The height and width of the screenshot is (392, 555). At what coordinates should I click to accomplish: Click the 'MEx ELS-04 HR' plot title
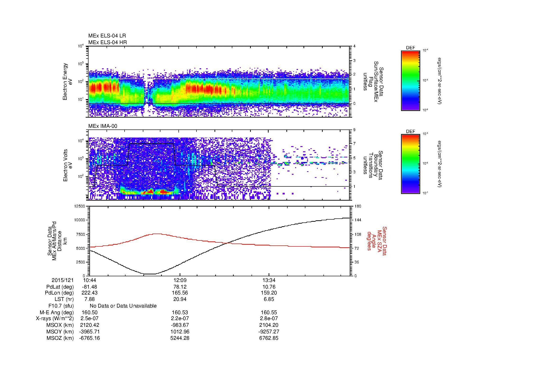click(x=107, y=42)
